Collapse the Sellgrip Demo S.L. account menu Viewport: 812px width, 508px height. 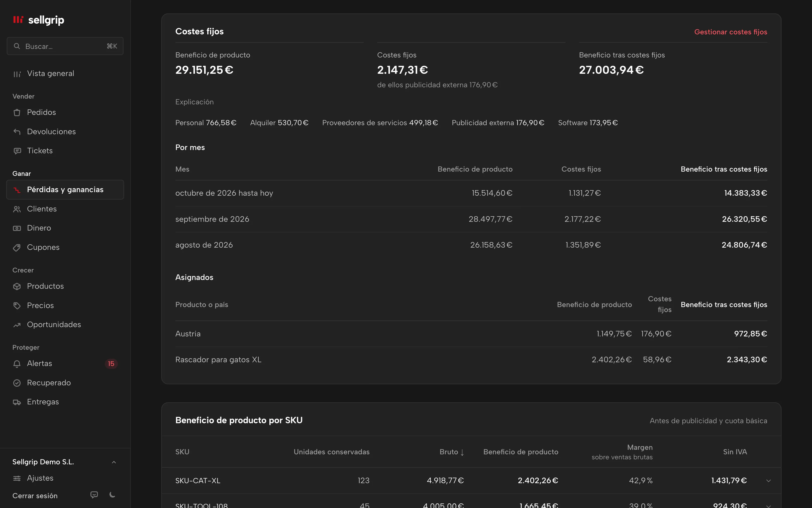tap(114, 462)
